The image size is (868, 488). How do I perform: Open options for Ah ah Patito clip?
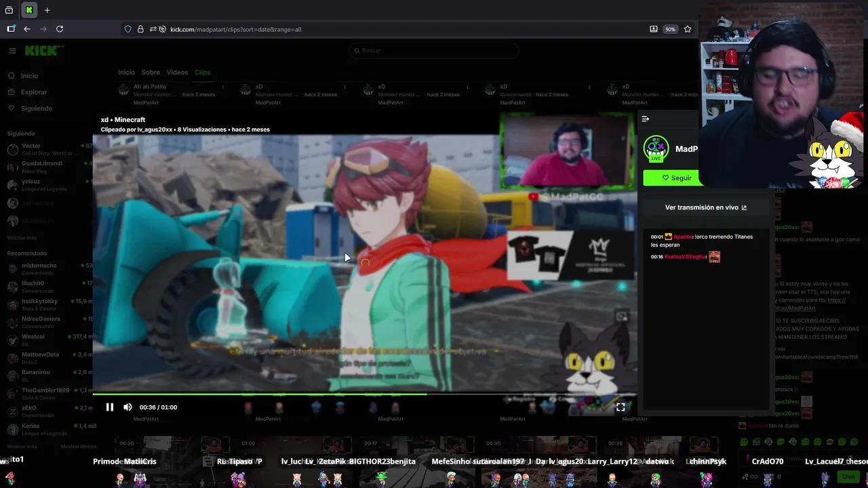pos(222,87)
